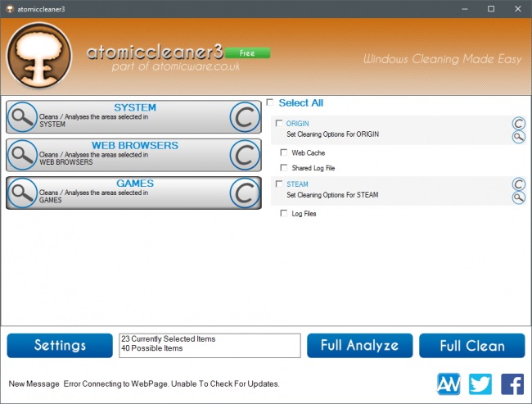The image size is (532, 404).
Task: Click the WEB BROWSERS magnifier analyze icon
Action: coord(22,155)
